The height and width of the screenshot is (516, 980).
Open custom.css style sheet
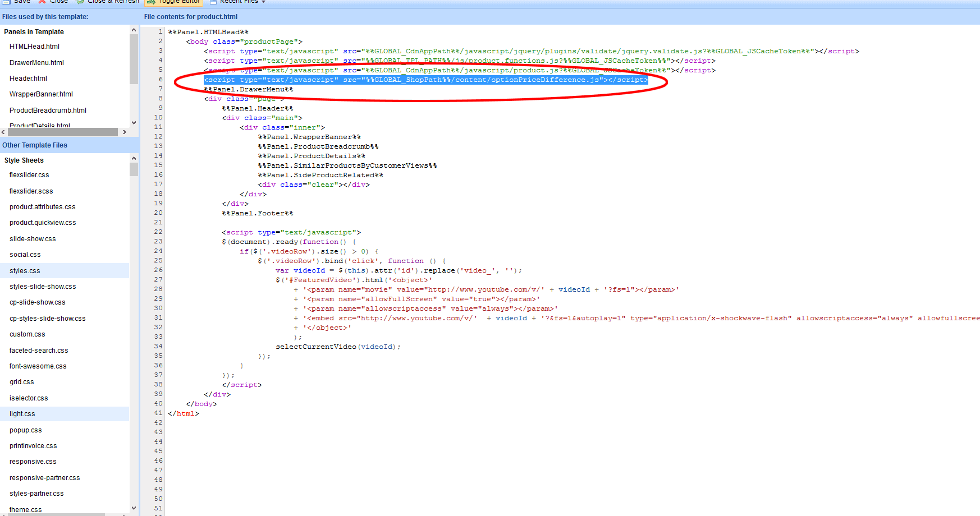click(28, 334)
